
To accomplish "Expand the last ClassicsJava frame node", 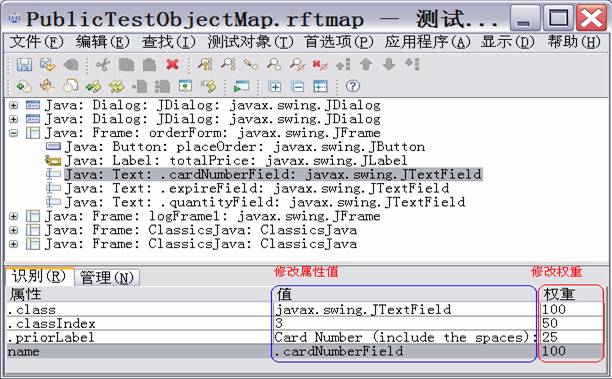I will [14, 244].
